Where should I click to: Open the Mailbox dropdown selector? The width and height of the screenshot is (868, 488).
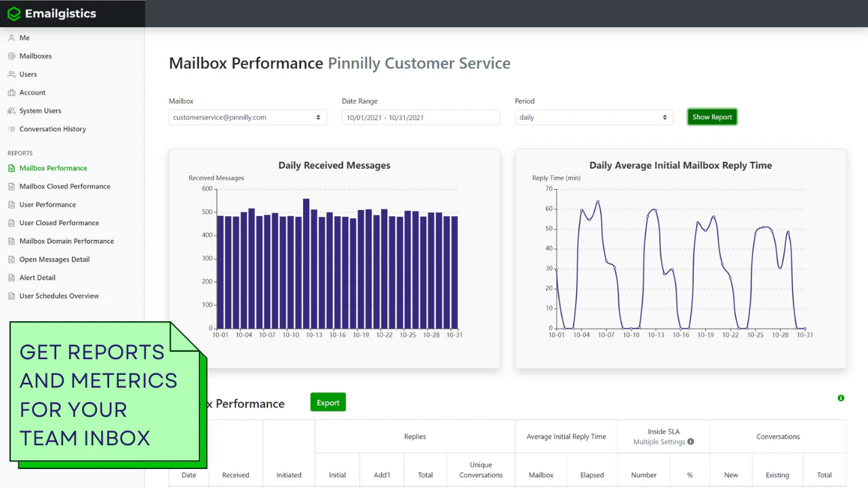pos(248,117)
